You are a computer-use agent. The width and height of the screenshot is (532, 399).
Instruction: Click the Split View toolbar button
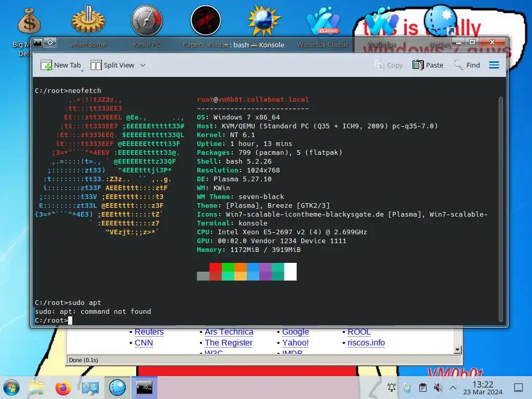[113, 65]
